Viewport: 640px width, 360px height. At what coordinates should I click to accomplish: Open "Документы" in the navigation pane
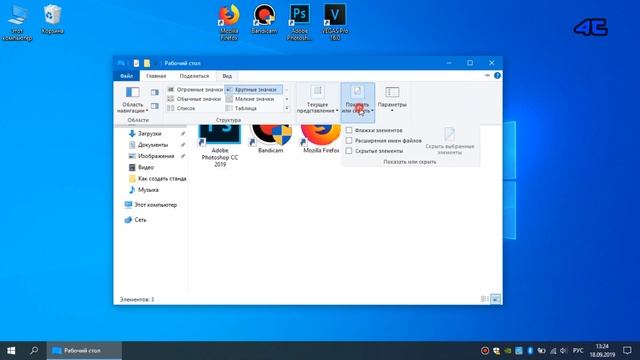point(153,145)
